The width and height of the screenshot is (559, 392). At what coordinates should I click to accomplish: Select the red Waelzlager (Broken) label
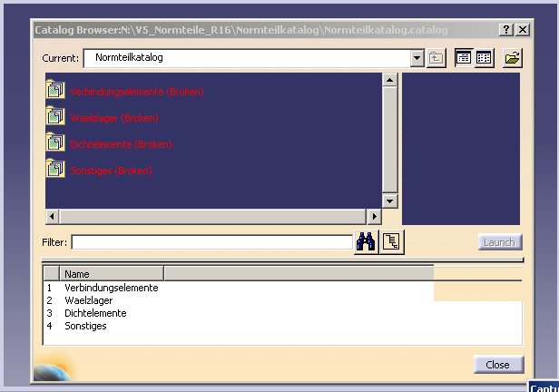(114, 118)
